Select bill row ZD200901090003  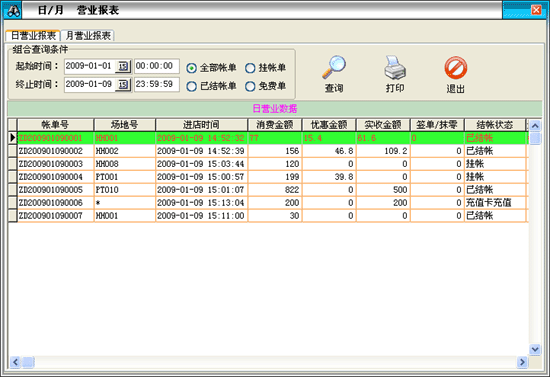(268, 164)
